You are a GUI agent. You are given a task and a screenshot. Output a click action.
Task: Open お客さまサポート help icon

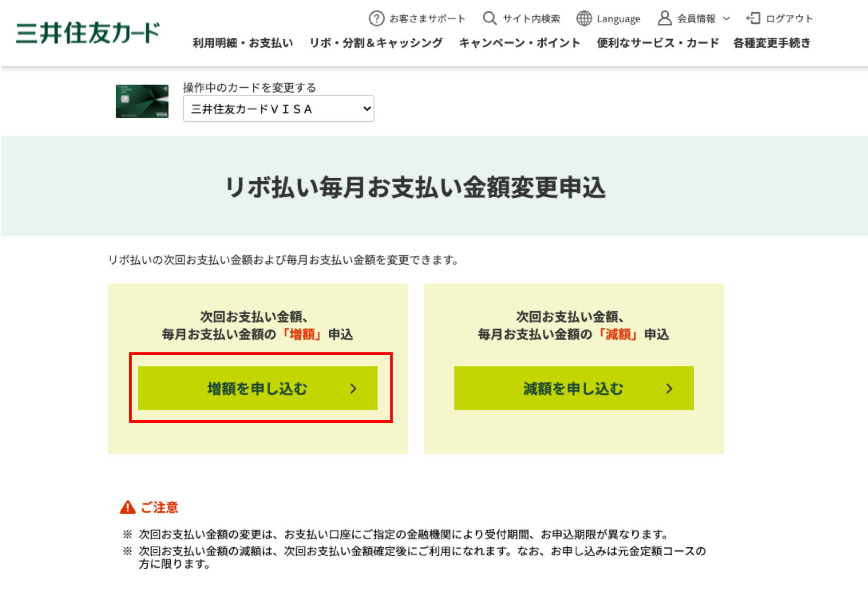point(376,19)
